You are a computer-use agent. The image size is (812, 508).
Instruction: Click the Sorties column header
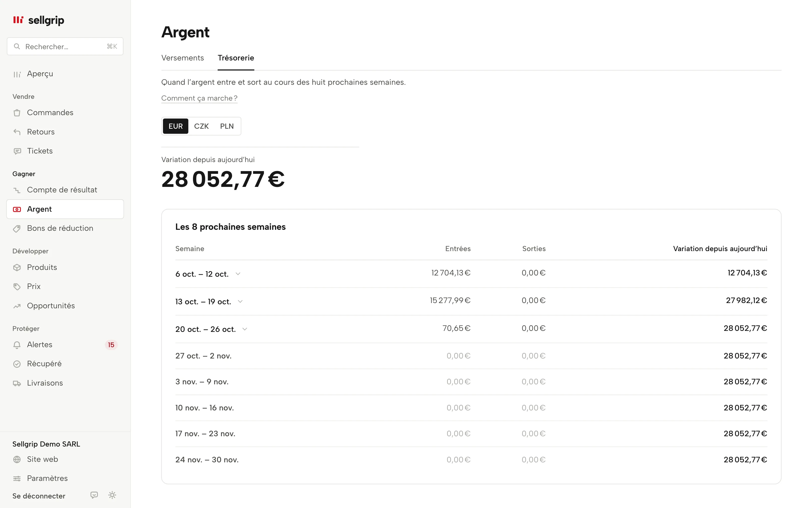coord(534,249)
